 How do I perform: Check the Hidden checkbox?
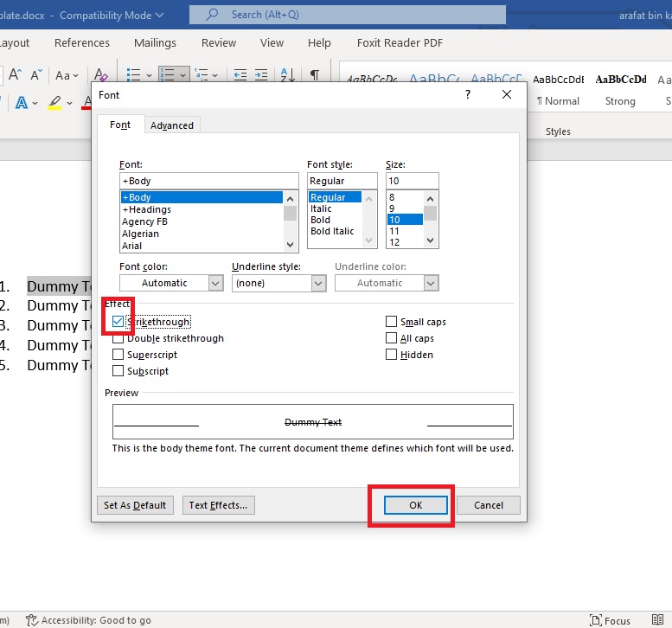pos(391,355)
